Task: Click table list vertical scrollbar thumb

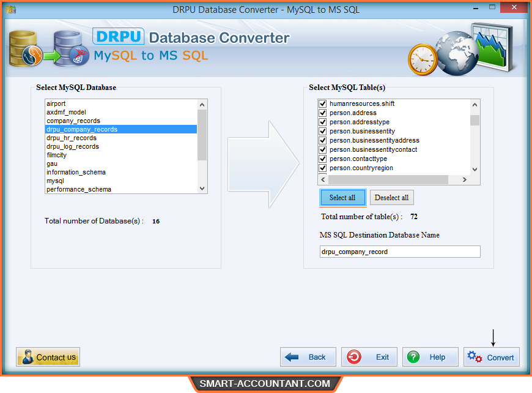Action: click(475, 120)
